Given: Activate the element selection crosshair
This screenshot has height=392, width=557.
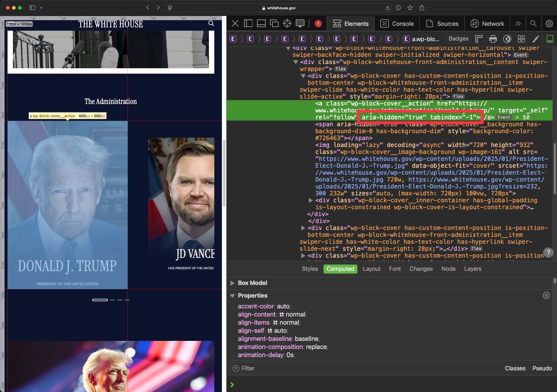Looking at the screenshot, I should coord(287,23).
